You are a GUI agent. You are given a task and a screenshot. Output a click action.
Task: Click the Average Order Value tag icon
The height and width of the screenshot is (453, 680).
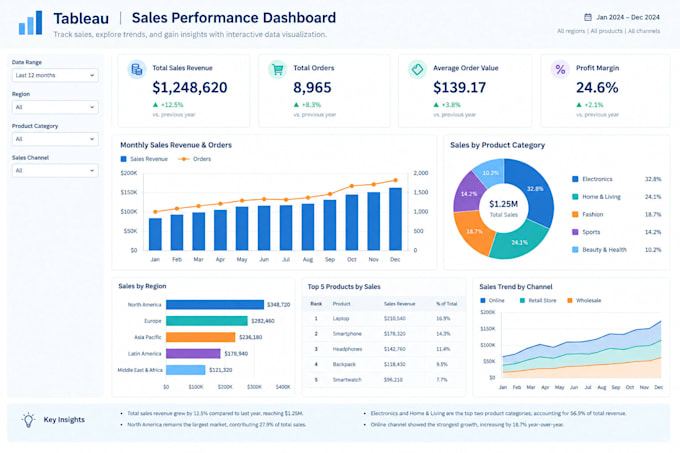[417, 69]
